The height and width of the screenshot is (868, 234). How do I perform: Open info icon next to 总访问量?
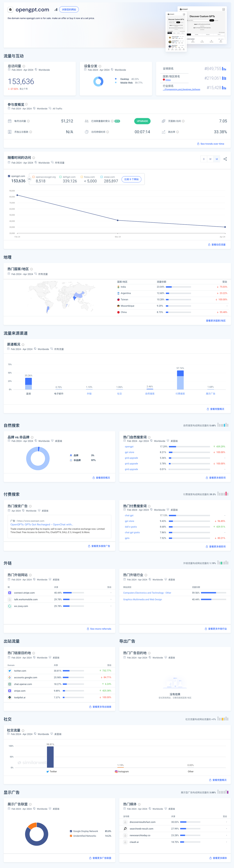coord(24,66)
